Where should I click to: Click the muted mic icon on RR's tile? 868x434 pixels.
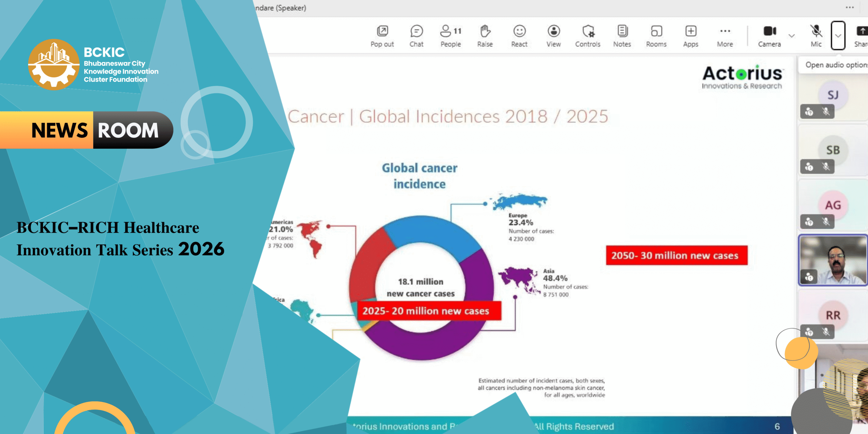826,332
